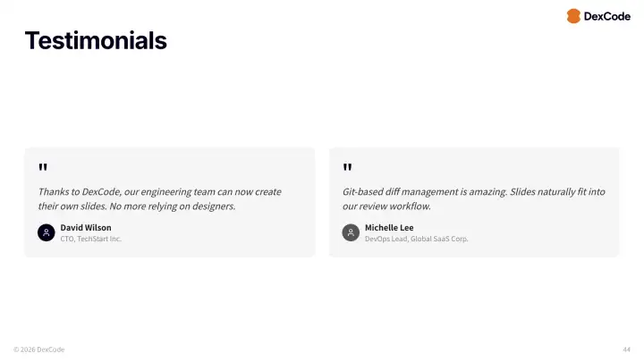644x362 pixels.
Task: Click the "CTO, TechStart Inc." subtitle
Action: tap(90, 239)
